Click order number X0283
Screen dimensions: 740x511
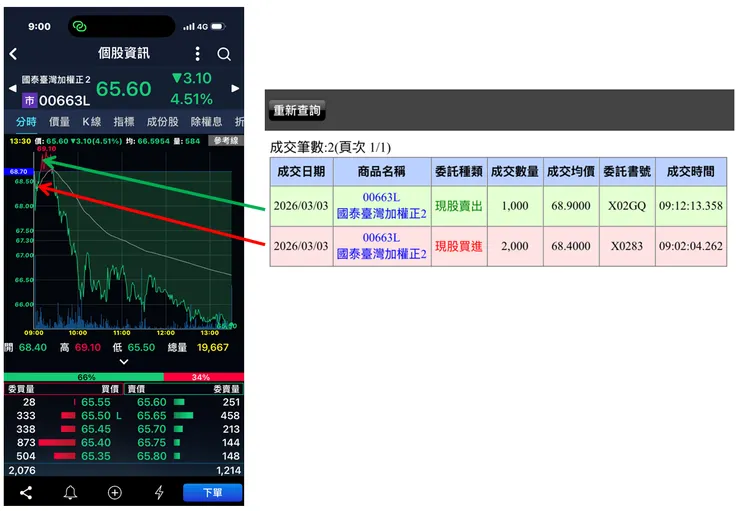pos(627,246)
